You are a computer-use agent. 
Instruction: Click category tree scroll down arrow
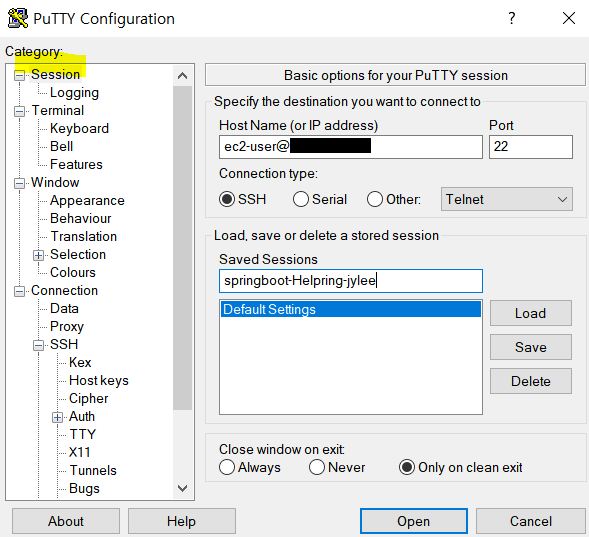(183, 488)
